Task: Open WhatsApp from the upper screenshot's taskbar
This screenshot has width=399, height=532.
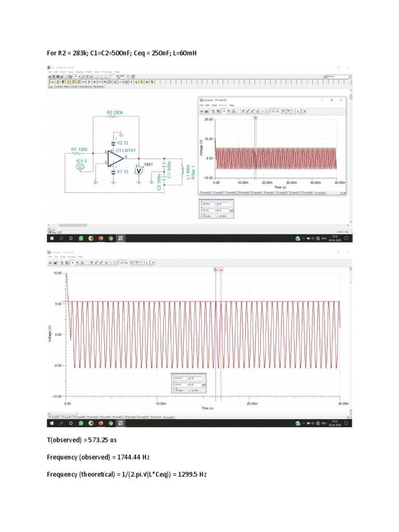Action: 81,238
